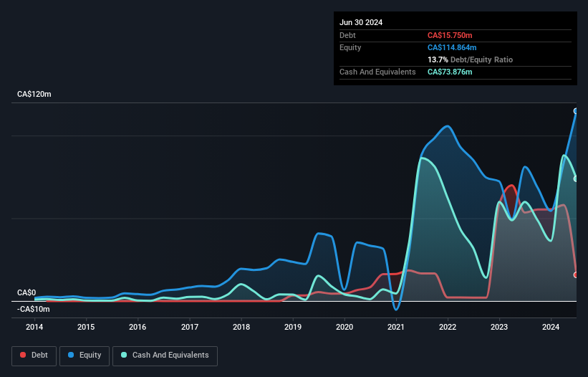Viewport: 588px width, 377px height.
Task: Click the Debt row label in tooltip
Action: click(347, 35)
